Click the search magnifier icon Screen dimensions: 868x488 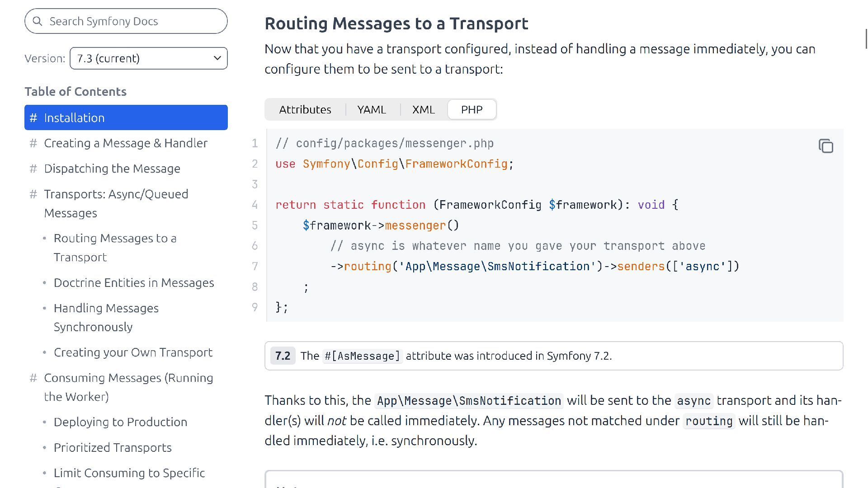click(38, 21)
